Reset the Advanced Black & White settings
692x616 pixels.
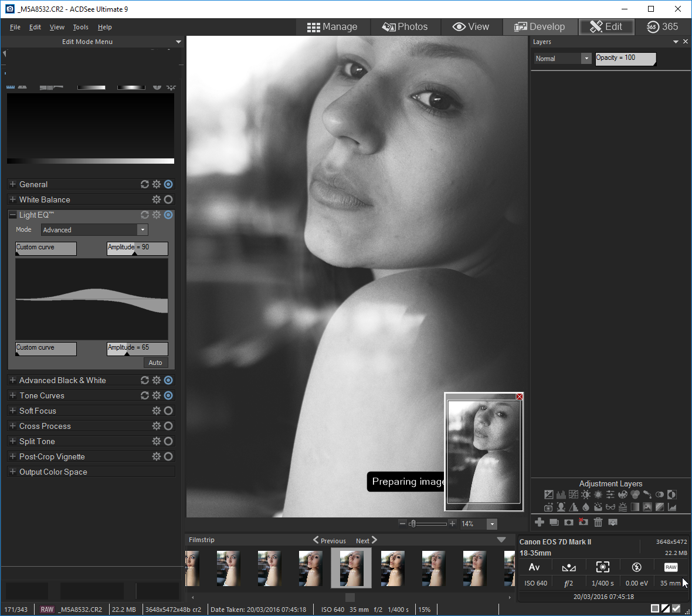coord(144,380)
